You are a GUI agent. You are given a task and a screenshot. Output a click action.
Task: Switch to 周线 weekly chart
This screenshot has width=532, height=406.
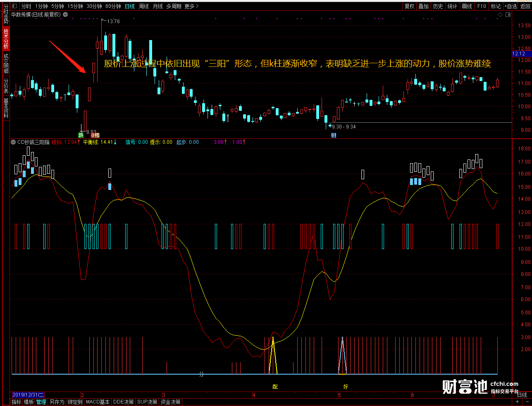coord(144,6)
